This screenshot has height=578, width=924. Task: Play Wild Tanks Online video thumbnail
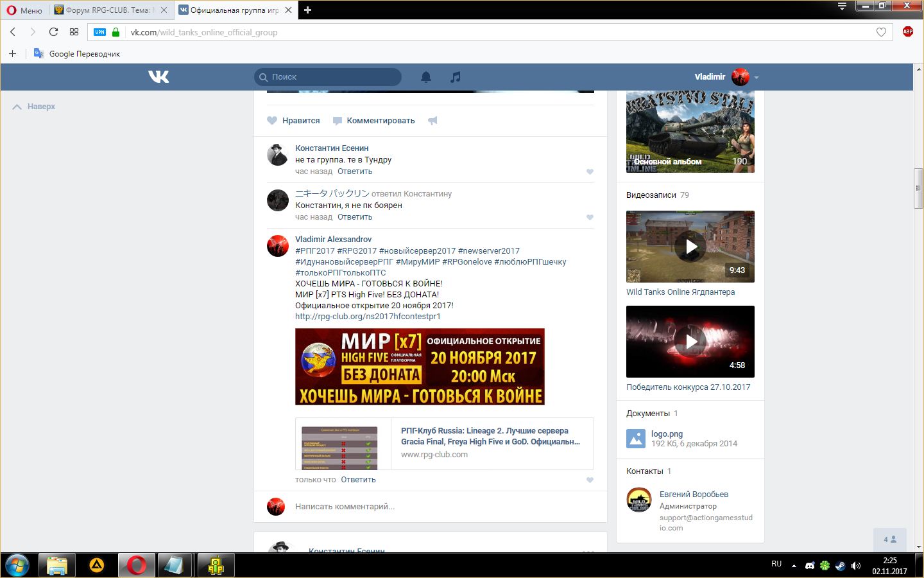[690, 247]
